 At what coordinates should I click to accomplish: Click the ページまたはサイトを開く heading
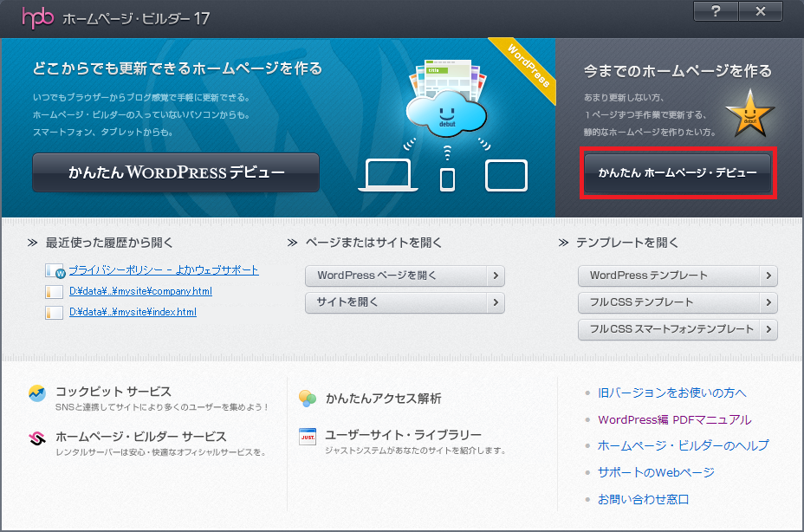373,243
